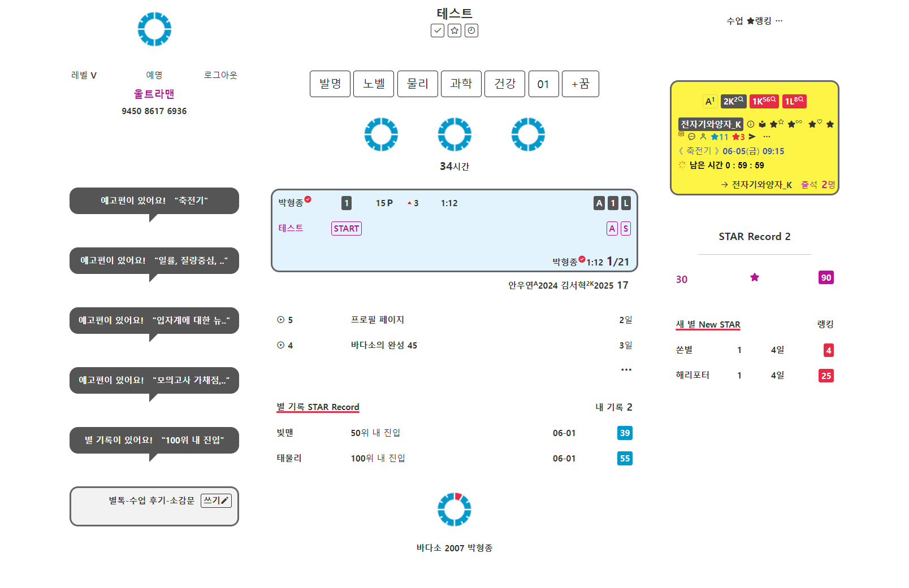This screenshot has height=588, width=909.
Task: Open the speech bubble chat icon in yellow card
Action: (692, 137)
